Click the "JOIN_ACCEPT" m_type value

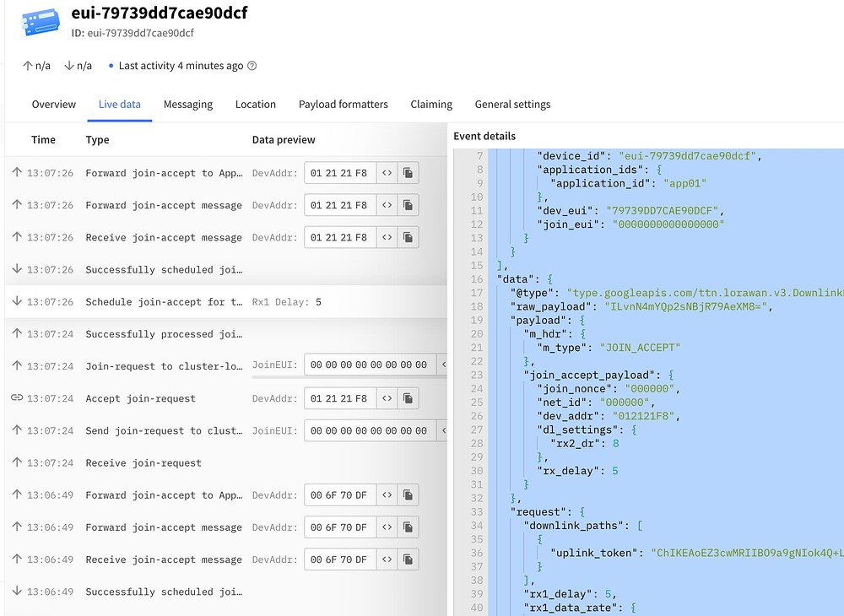point(640,348)
